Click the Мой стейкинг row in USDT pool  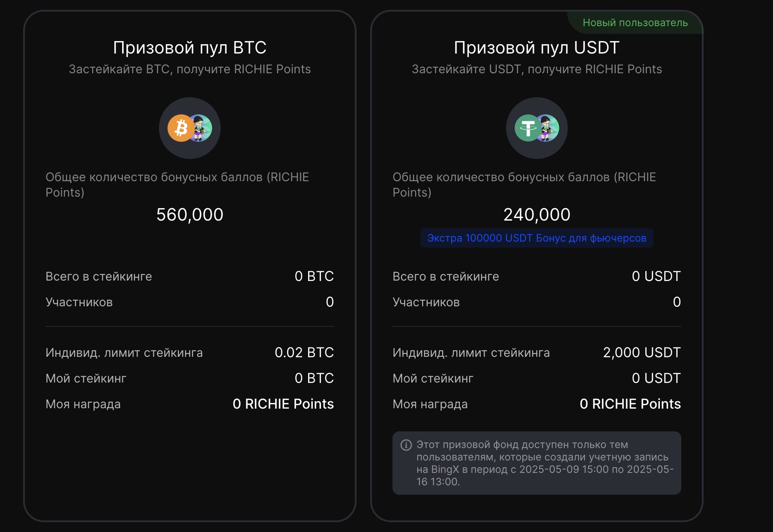click(x=537, y=378)
